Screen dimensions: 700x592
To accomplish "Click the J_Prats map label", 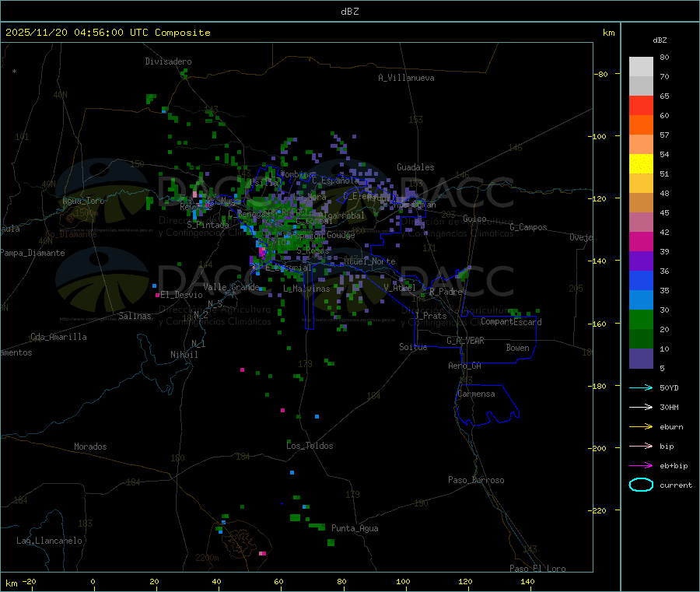I will click(x=431, y=316).
